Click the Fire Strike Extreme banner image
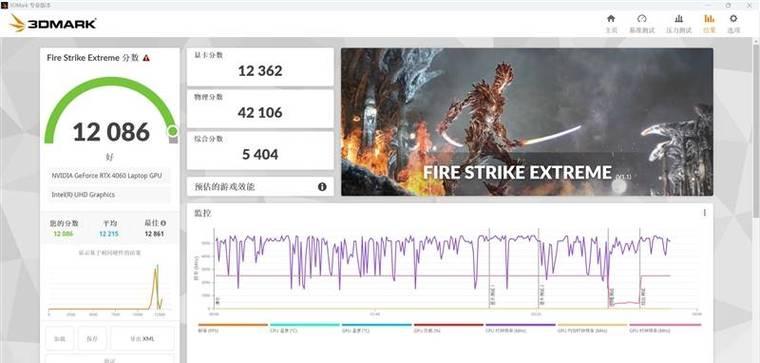760x363 pixels. tap(527, 122)
